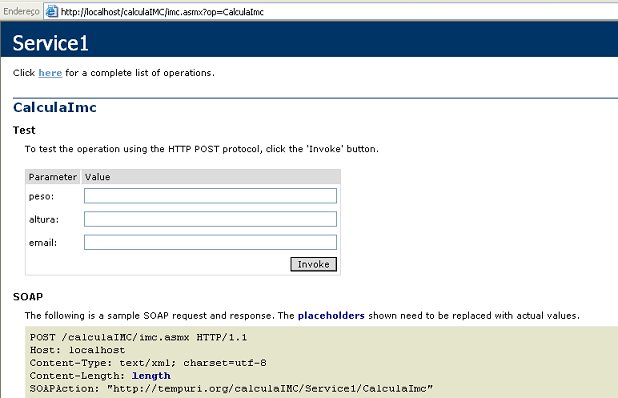The height and width of the screenshot is (398, 618).
Task: Open the 'here' operations list link
Action: coord(50,73)
